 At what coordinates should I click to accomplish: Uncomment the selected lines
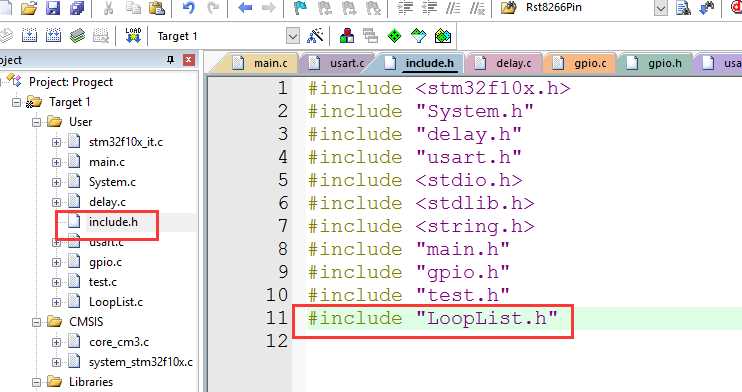[x=477, y=8]
